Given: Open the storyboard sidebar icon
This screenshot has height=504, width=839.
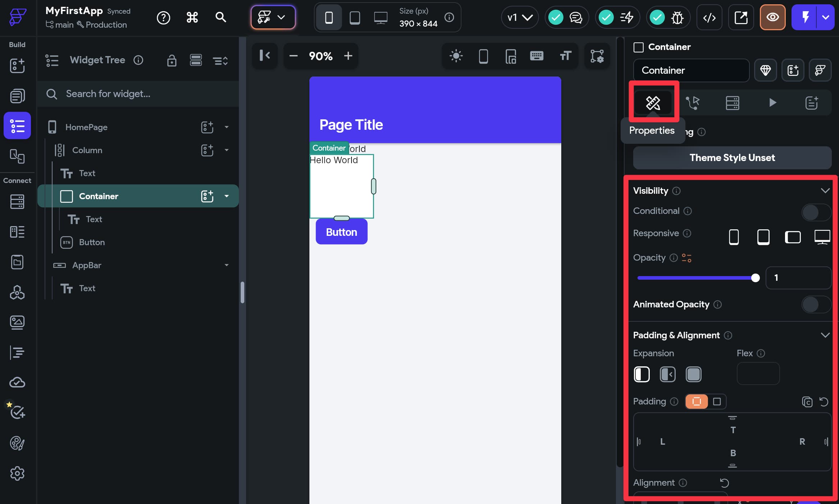Looking at the screenshot, I should [x=17, y=156].
